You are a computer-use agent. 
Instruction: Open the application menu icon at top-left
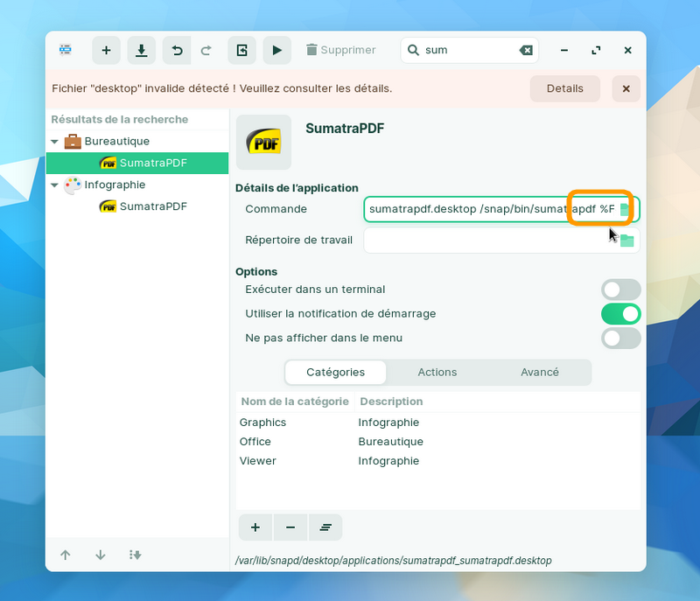coord(66,51)
